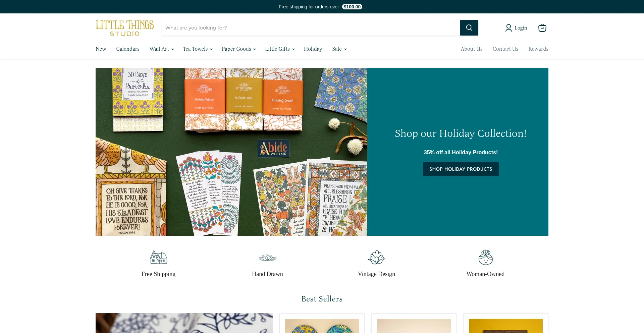Screen dimensions: 644x333
Task: Expand the Little Gifts dropdown menu
Action: click(x=280, y=49)
